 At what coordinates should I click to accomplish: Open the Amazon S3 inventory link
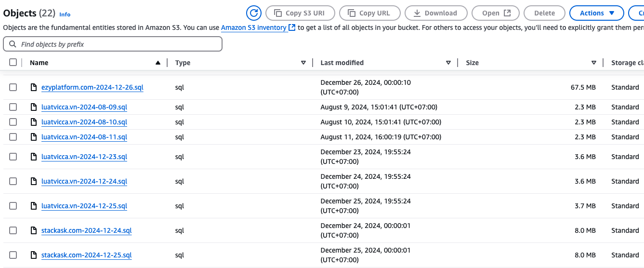(x=258, y=27)
